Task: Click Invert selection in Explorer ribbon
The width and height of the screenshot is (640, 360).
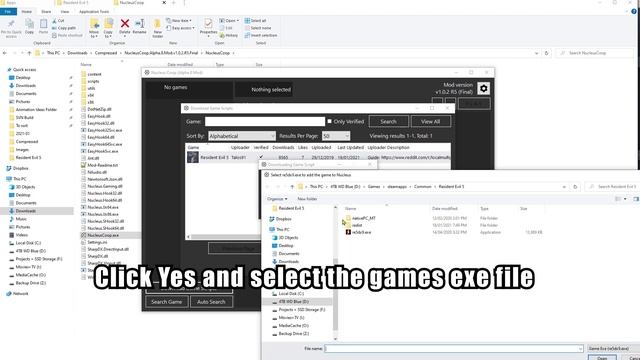Action: (261, 35)
